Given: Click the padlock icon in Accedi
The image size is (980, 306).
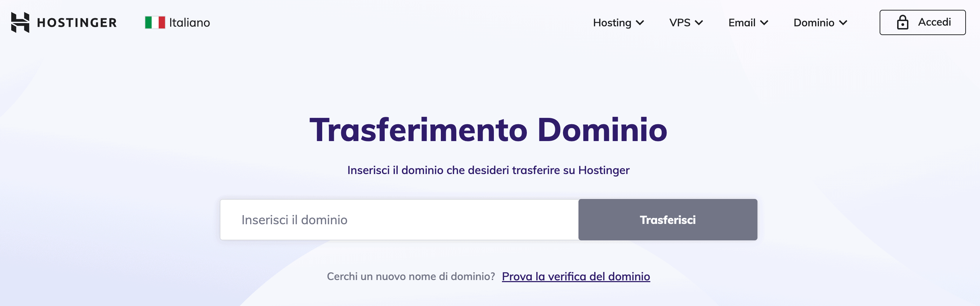Looking at the screenshot, I should point(902,22).
